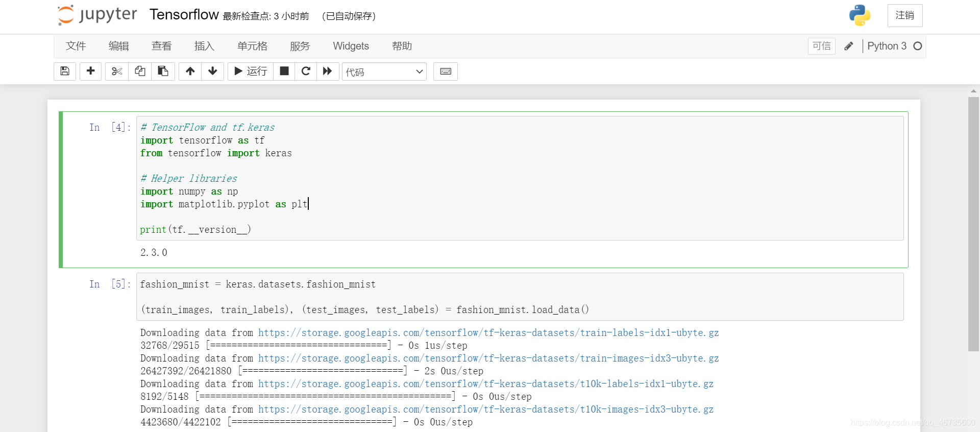Click the Python logo icon
The width and height of the screenshot is (980, 432).
860,15
